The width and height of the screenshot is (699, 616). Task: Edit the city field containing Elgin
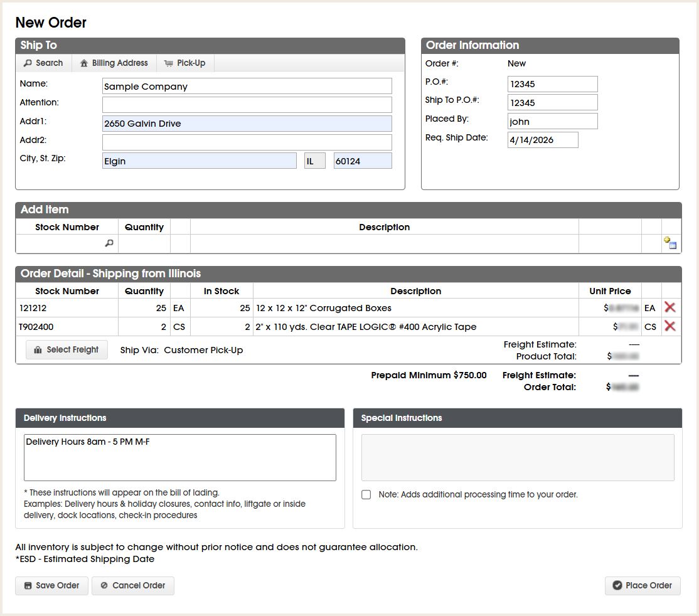[x=200, y=161]
